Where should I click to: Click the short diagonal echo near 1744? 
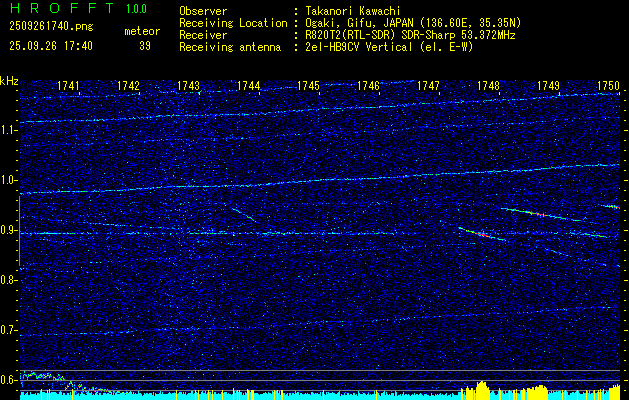tap(244, 214)
